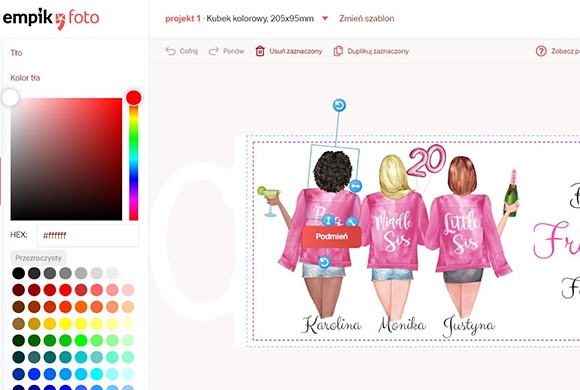Click the empik foto logo

point(51,18)
